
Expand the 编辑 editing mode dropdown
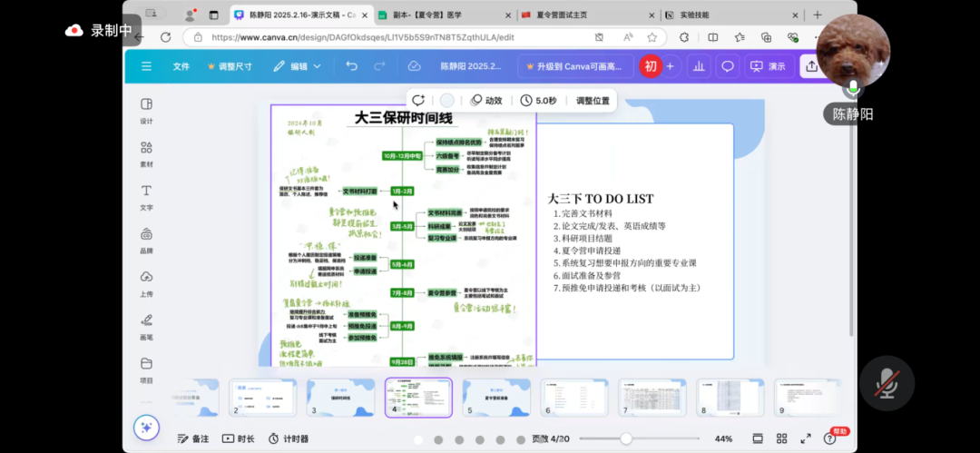click(298, 66)
